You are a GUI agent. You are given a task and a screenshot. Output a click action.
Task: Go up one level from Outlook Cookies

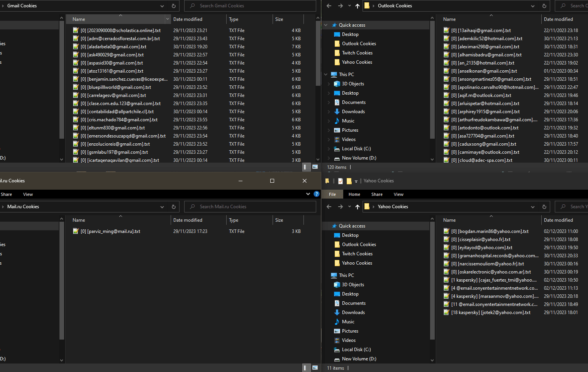tap(357, 6)
